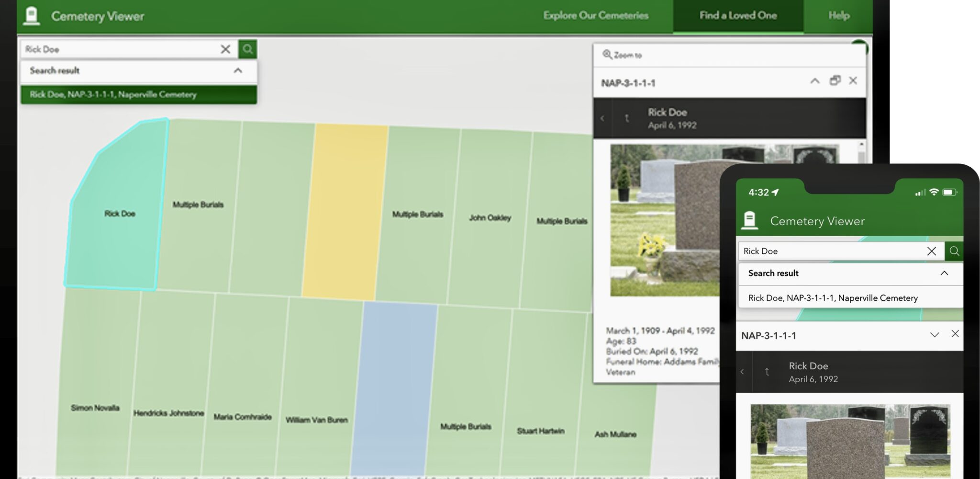Open the Find a Loved One tab
This screenshot has width=980, height=479.
point(737,15)
